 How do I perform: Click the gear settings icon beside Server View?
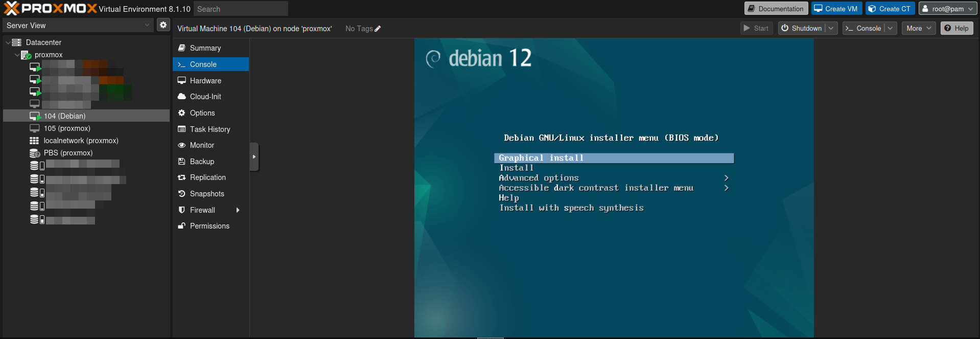[163, 25]
